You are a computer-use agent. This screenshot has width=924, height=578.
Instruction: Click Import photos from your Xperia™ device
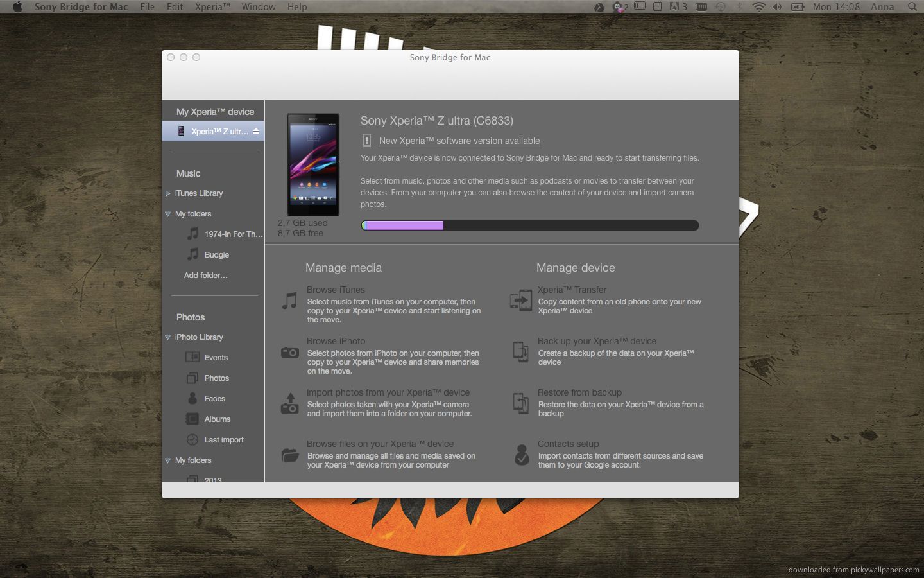coord(388,392)
